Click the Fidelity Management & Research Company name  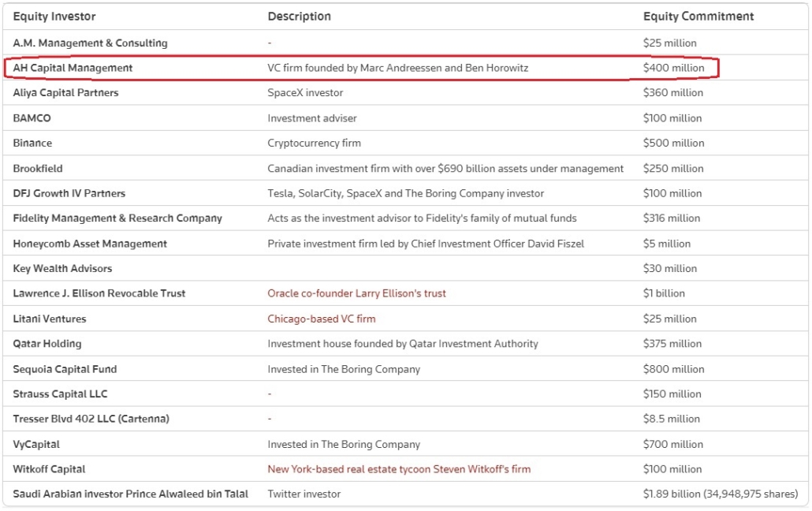117,218
